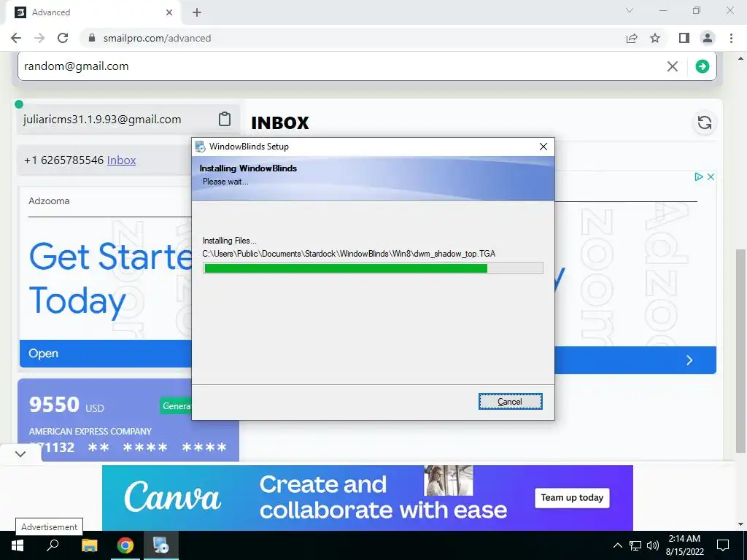Open Windows taskbar search

53,545
